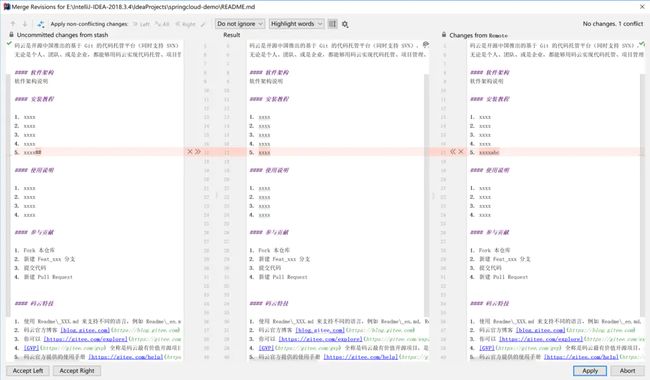Click 'Changes from Remote' header
Image resolution: width=650 pixels, height=380 pixels.
tap(478, 35)
